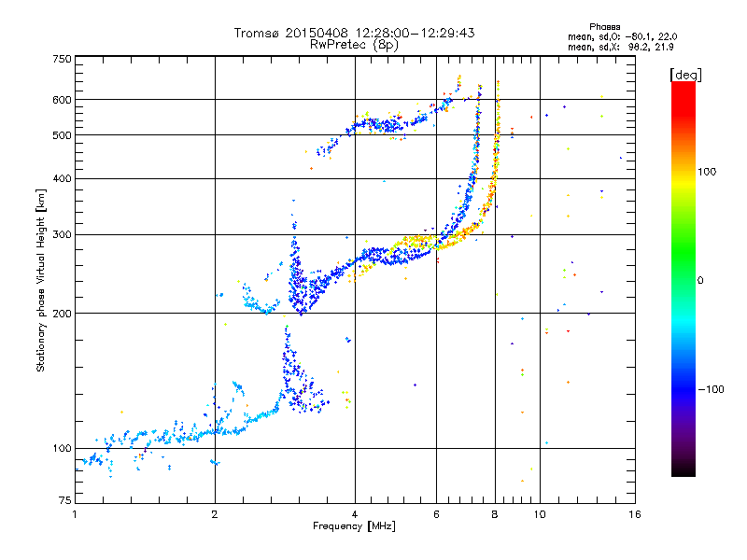Click the rainbow phase colorbar
Screen dimensions: 747x560
pyautogui.click(x=684, y=279)
